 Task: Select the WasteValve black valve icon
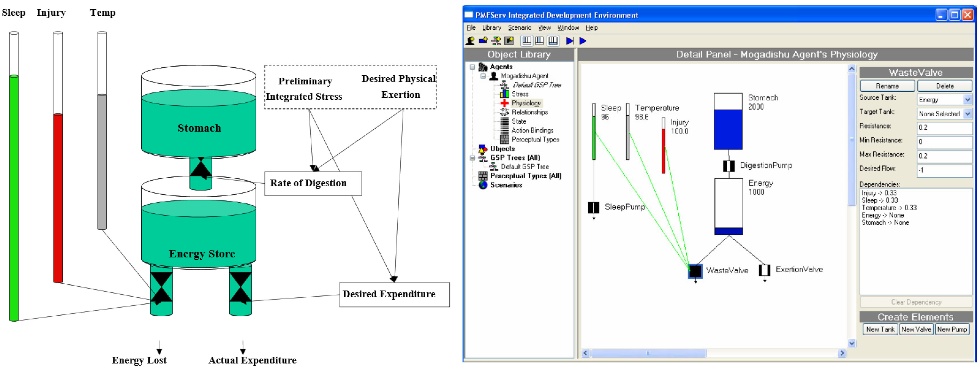click(x=695, y=271)
